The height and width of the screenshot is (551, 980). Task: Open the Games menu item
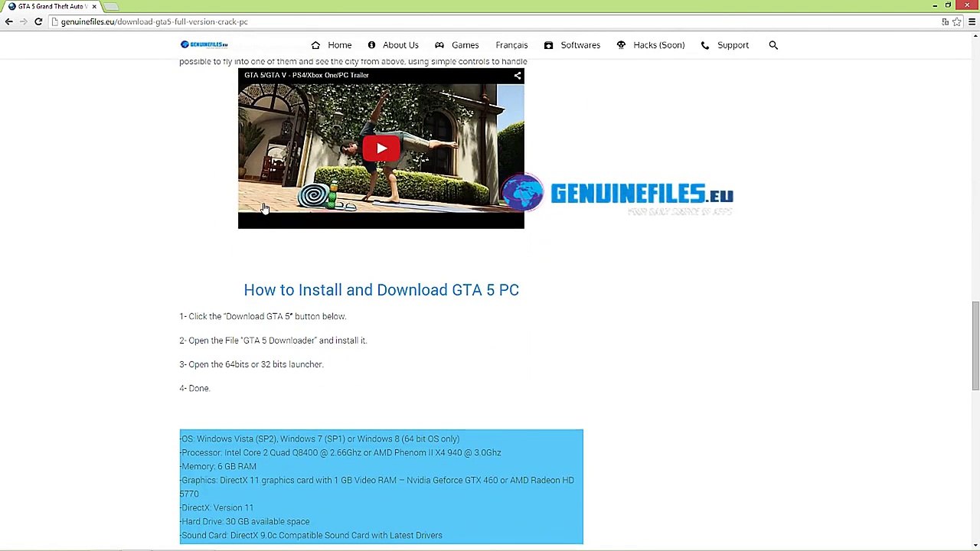(465, 45)
